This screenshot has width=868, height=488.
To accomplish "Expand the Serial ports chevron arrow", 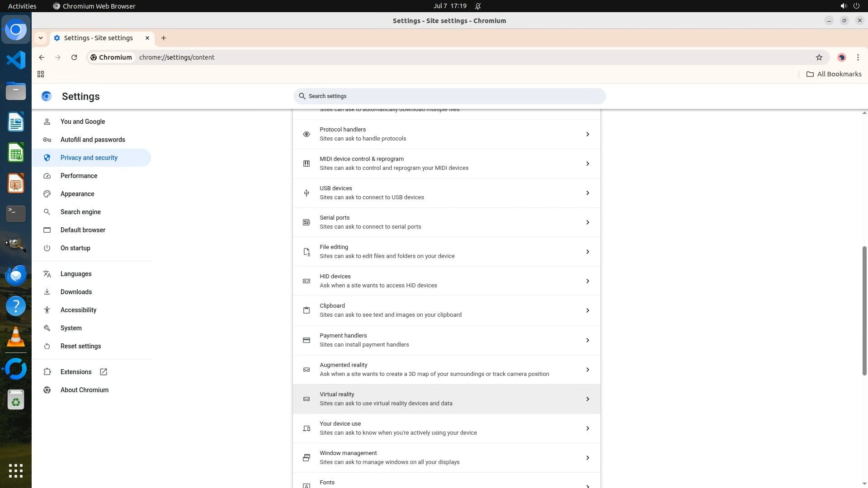I will pos(587,222).
